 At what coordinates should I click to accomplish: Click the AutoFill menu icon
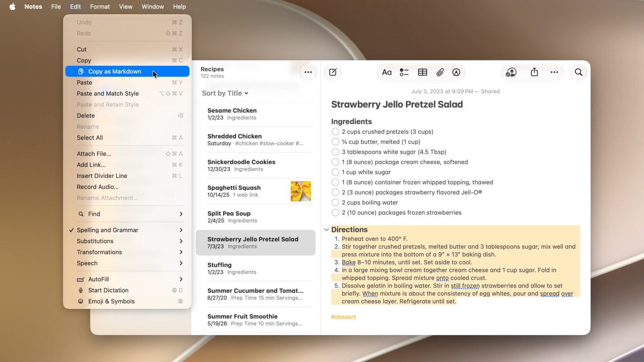point(80,279)
